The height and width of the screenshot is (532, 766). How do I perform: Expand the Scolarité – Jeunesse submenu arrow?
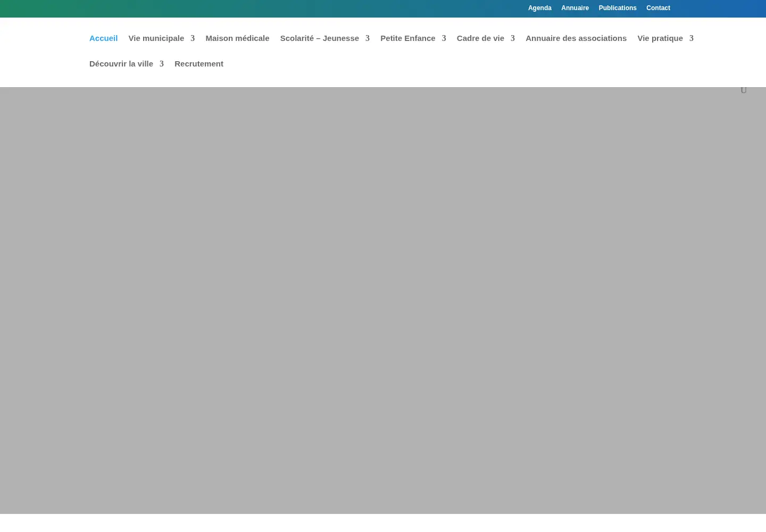click(x=368, y=38)
